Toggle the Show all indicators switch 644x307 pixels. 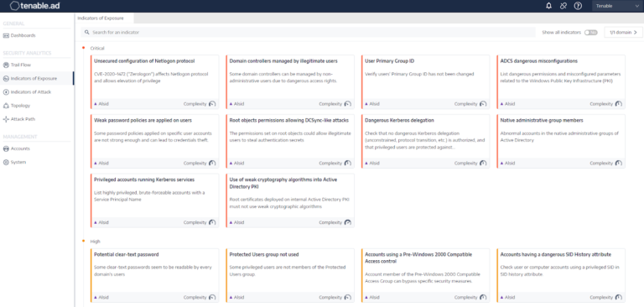click(x=590, y=33)
